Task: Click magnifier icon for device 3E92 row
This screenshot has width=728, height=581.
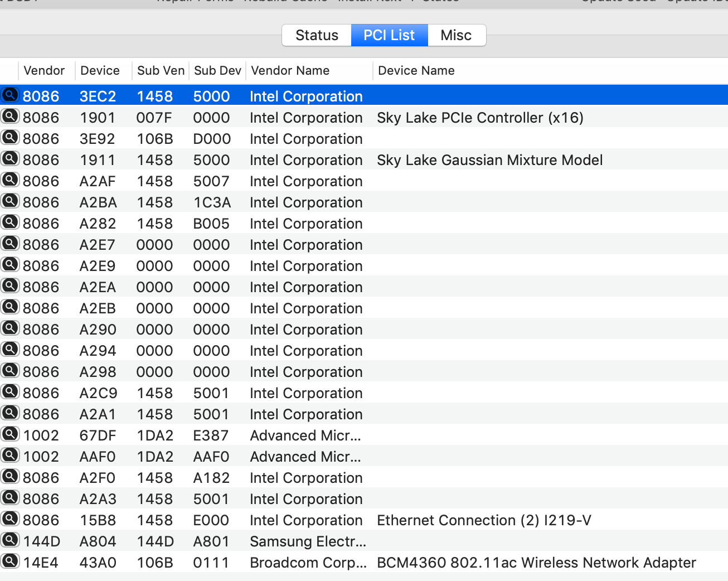Action: coord(10,137)
